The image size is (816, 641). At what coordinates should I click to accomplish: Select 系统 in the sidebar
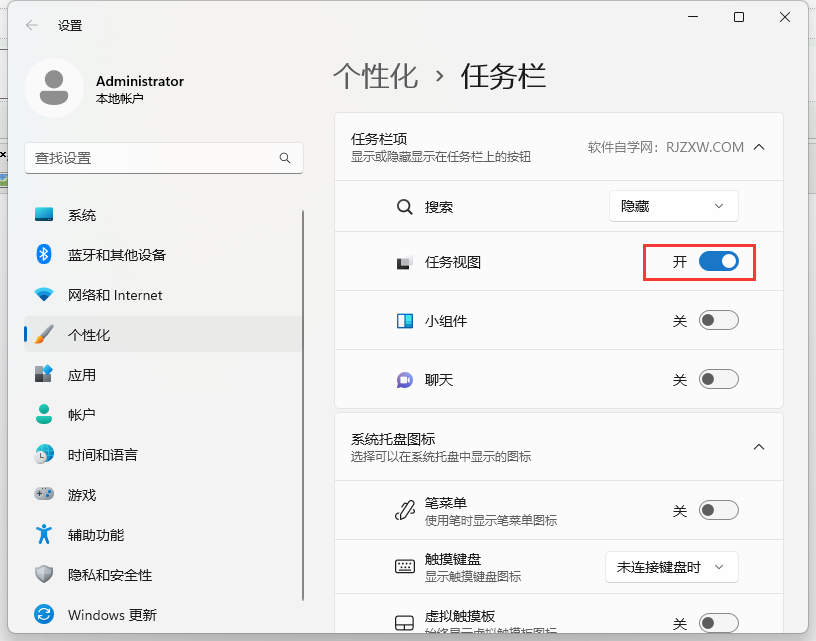click(x=82, y=215)
